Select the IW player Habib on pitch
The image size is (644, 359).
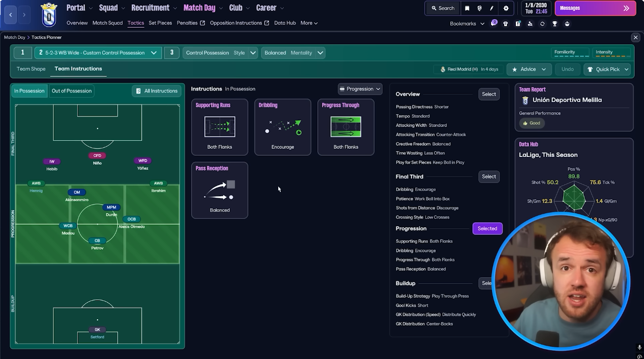pyautogui.click(x=52, y=165)
